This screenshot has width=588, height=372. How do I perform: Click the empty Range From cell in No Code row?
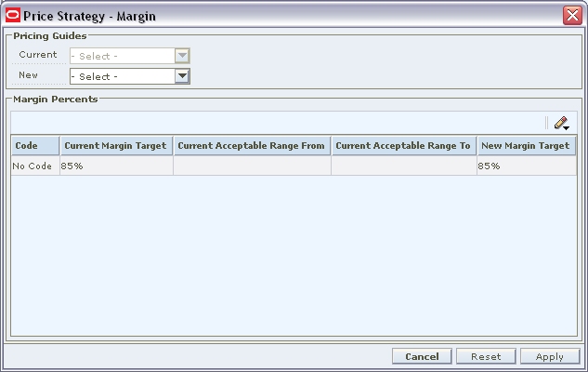[252, 166]
